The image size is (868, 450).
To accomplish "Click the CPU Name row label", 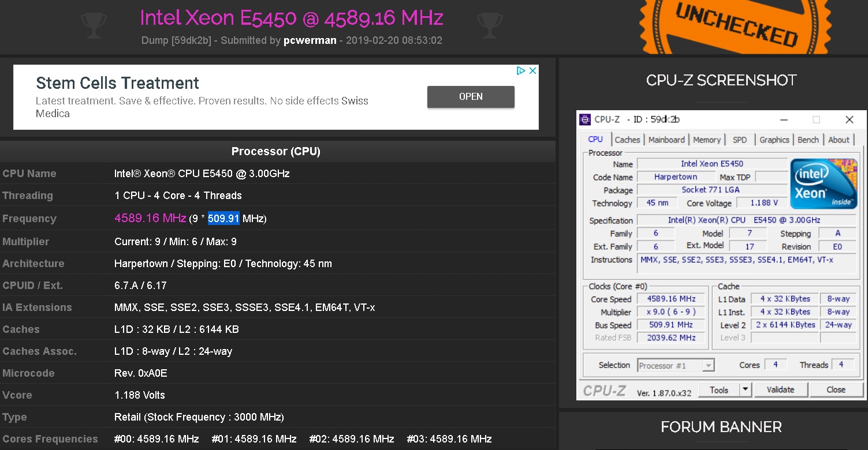I will point(29,174).
